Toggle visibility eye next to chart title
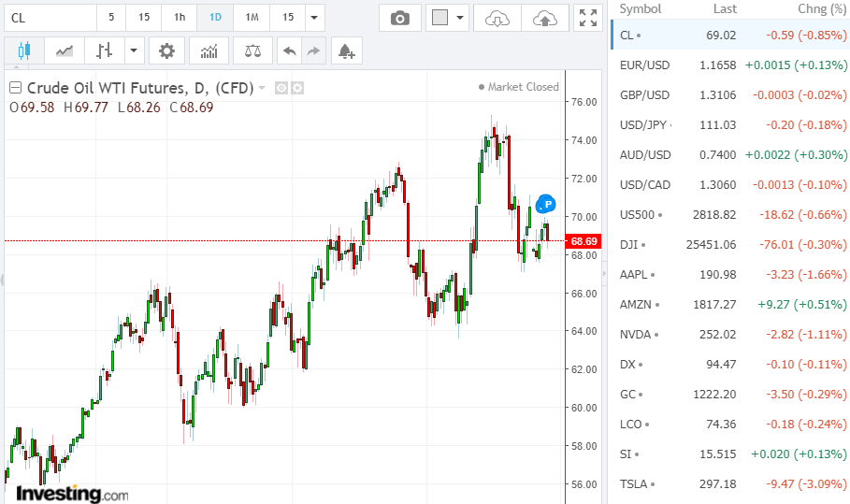Viewport: 850px width, 504px height. pos(281,88)
